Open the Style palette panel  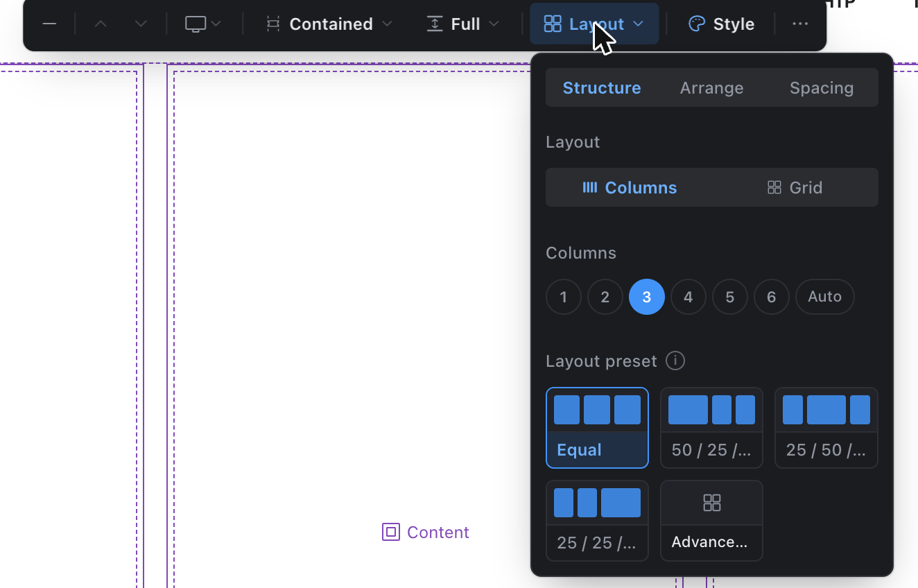721,24
